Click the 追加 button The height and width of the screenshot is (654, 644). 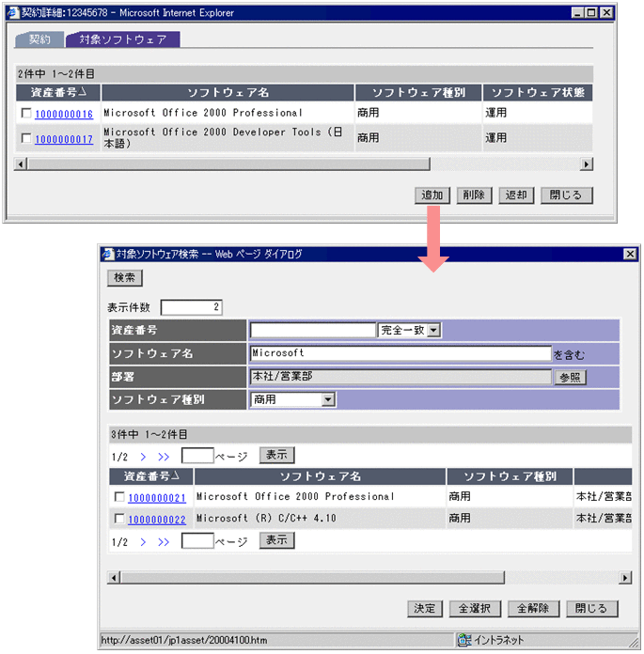432,195
